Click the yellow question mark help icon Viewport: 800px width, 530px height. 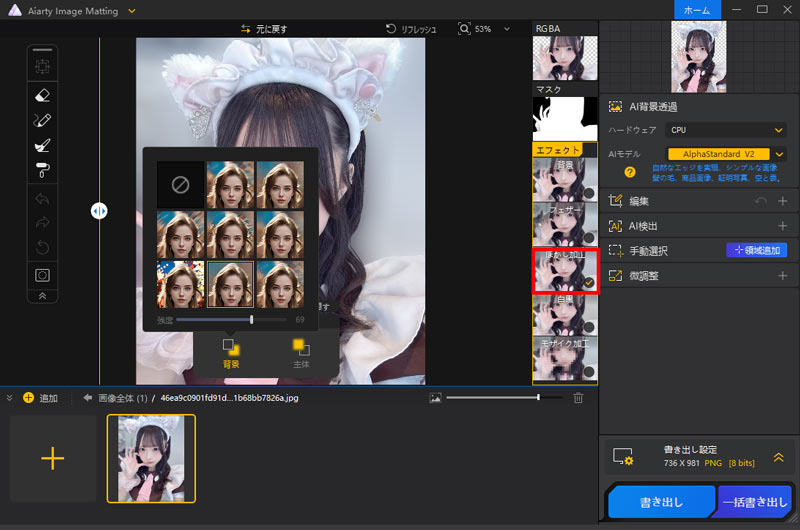pyautogui.click(x=630, y=172)
